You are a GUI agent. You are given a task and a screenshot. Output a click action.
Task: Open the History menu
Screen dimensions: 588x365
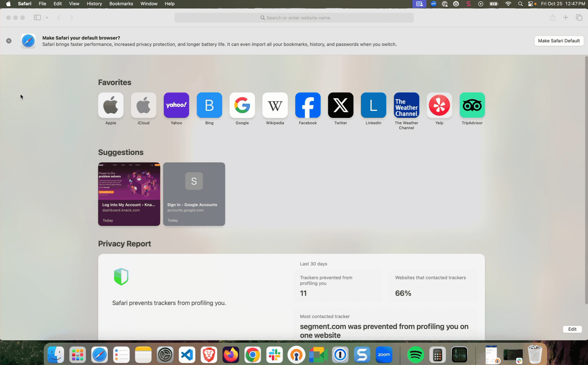[94, 4]
